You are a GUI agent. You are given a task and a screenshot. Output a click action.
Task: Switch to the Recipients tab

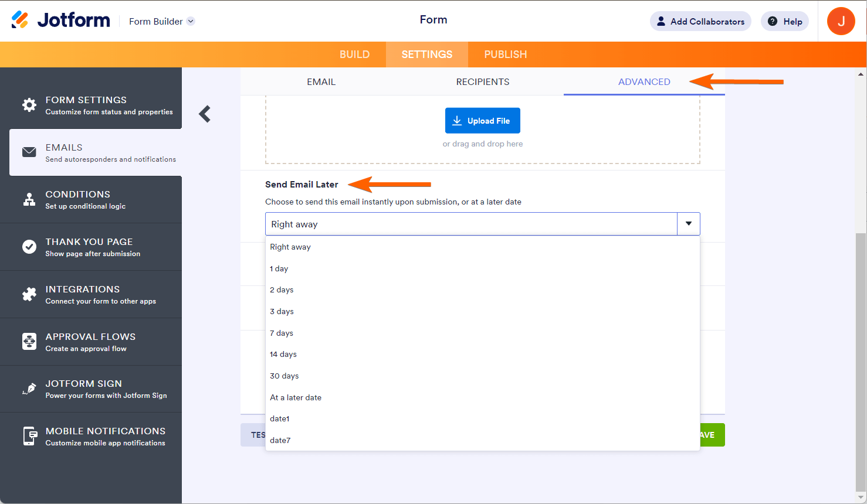pos(483,82)
